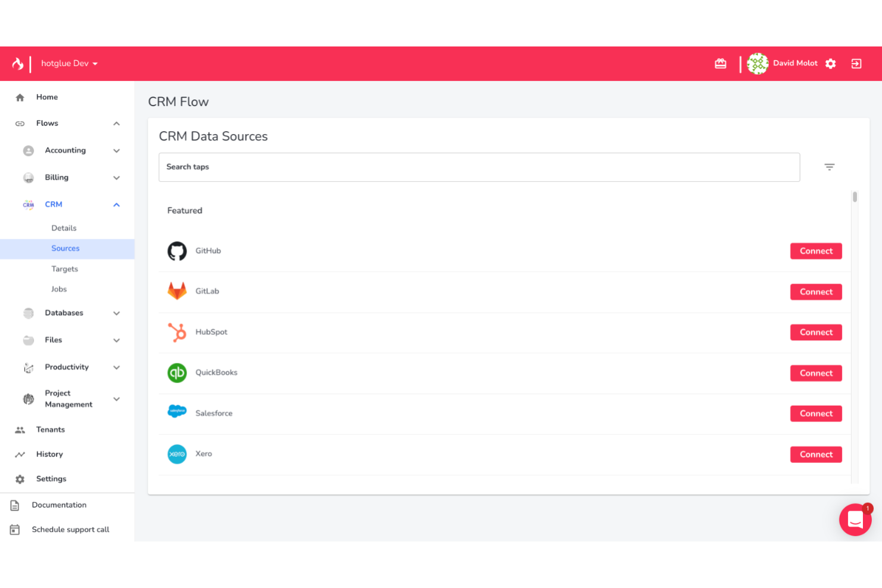Click the GitHub logo in the sources list

point(177,251)
